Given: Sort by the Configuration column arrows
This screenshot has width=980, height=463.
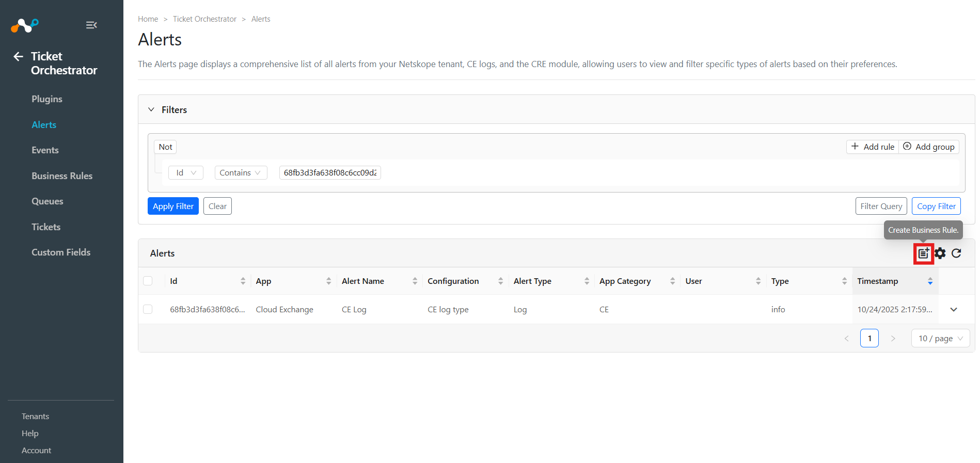Looking at the screenshot, I should [500, 281].
